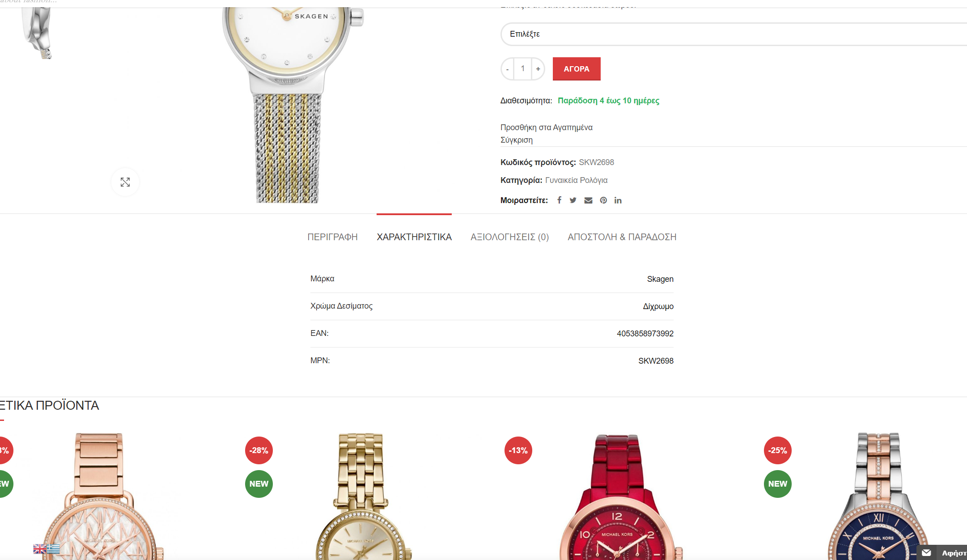Share product by email envelope icon

click(588, 200)
